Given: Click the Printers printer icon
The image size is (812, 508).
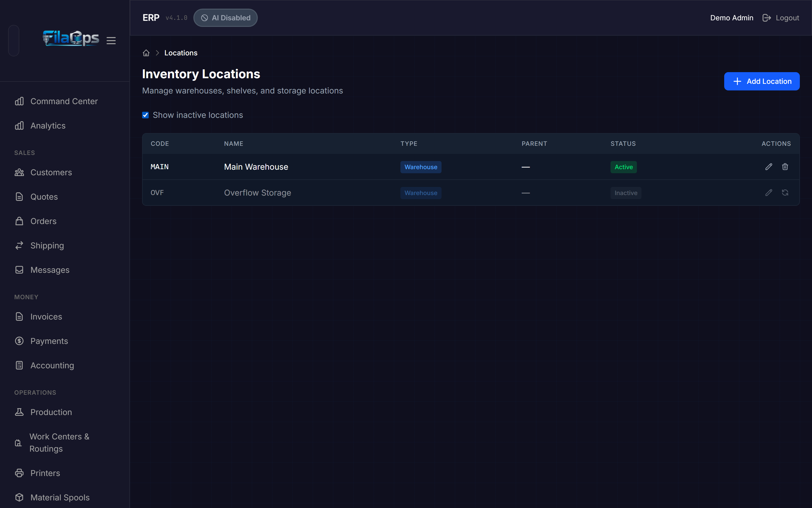Looking at the screenshot, I should (20, 473).
